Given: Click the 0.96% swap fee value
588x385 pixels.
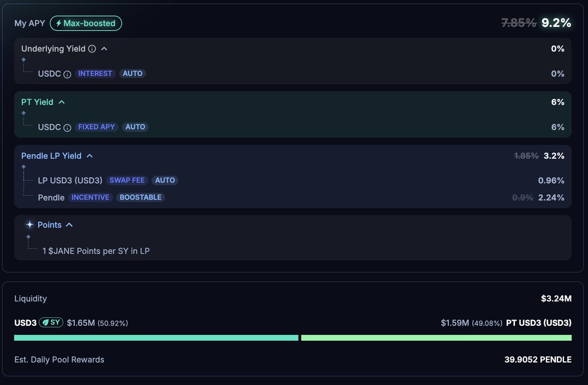Looking at the screenshot, I should pos(551,180).
